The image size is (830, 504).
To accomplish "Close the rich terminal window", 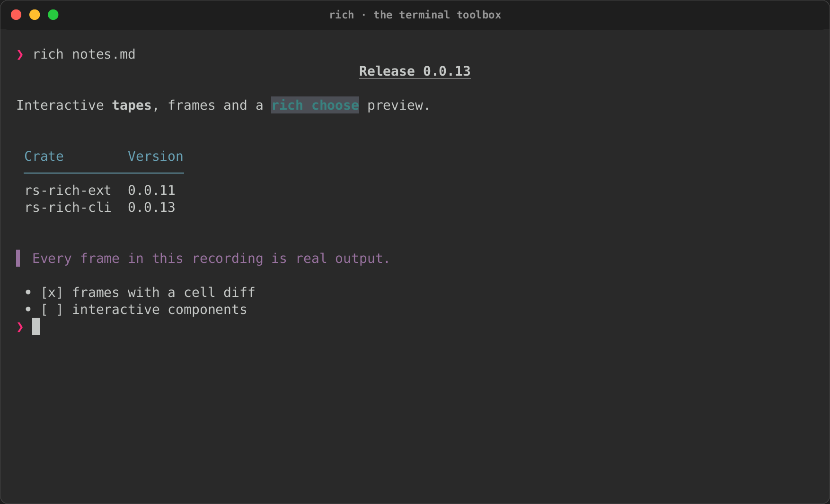I will tap(16, 15).
